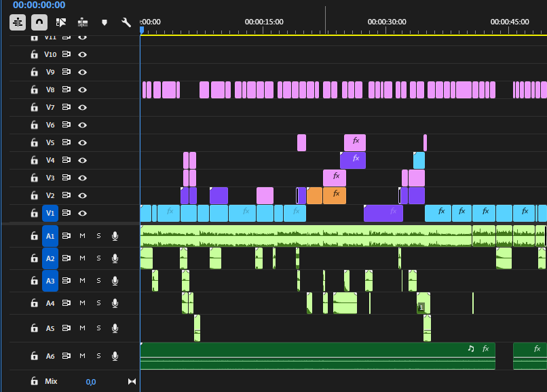Viewport: 547px width, 392px height.
Task: Click Mix track output-end icon
Action: (x=132, y=382)
